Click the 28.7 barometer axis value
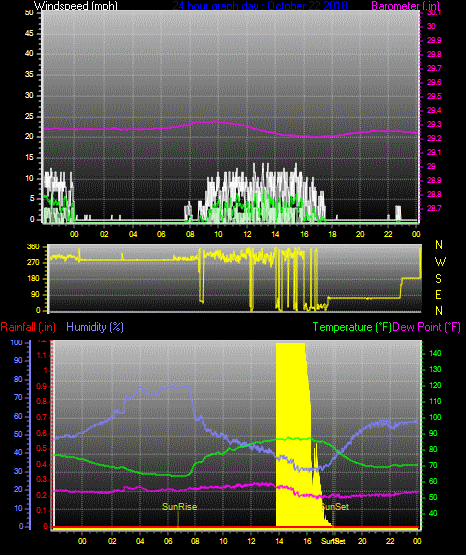The width and height of the screenshot is (466, 555). [x=434, y=208]
